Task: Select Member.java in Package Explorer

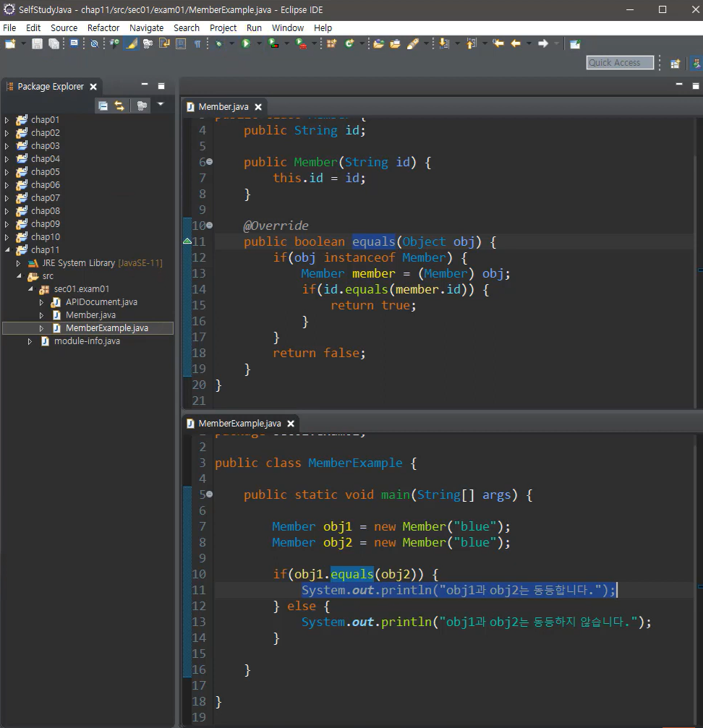Action: [90, 315]
